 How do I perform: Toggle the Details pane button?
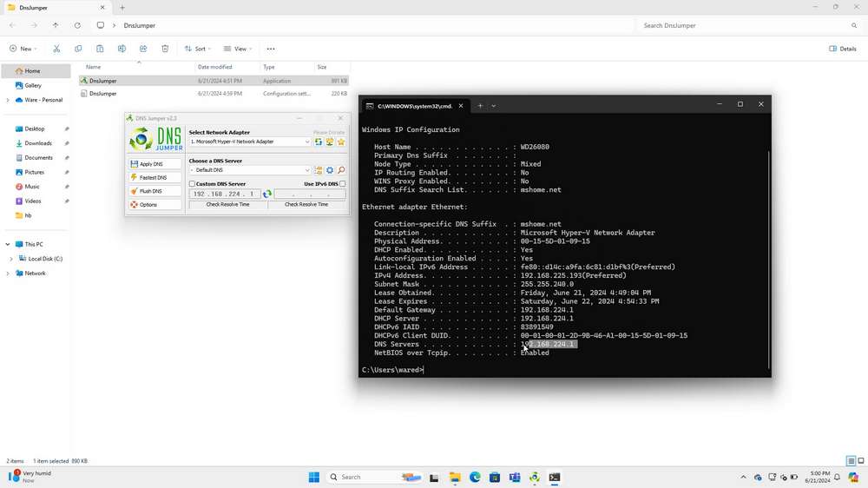pyautogui.click(x=843, y=49)
